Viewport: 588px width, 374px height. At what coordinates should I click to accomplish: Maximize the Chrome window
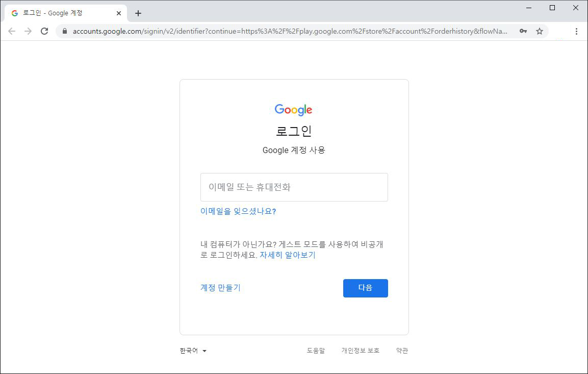click(x=552, y=8)
